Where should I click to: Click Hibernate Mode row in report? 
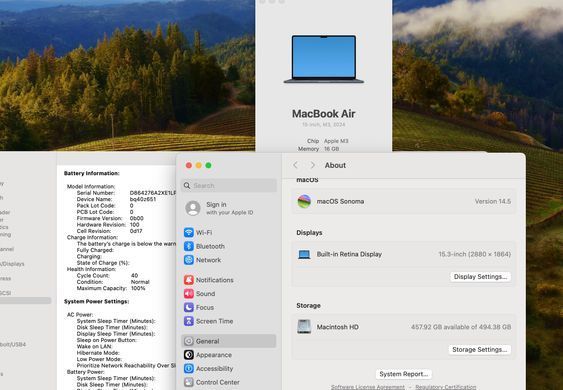98,353
